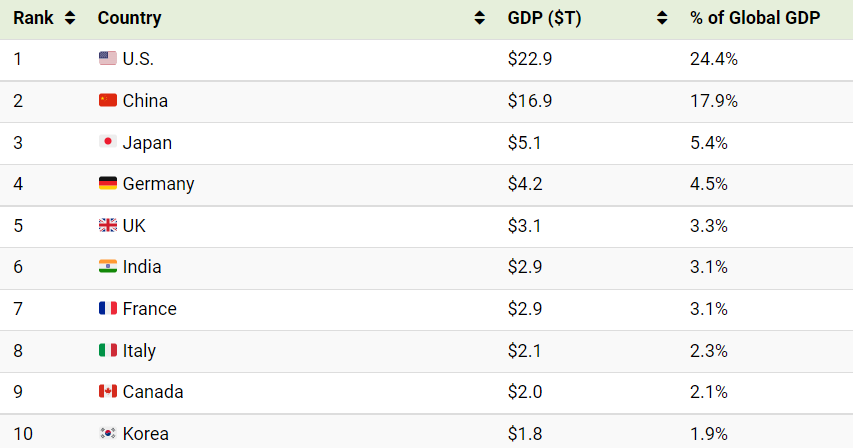This screenshot has width=853, height=448.
Task: Click rank number 10 cell
Action: tap(23, 434)
